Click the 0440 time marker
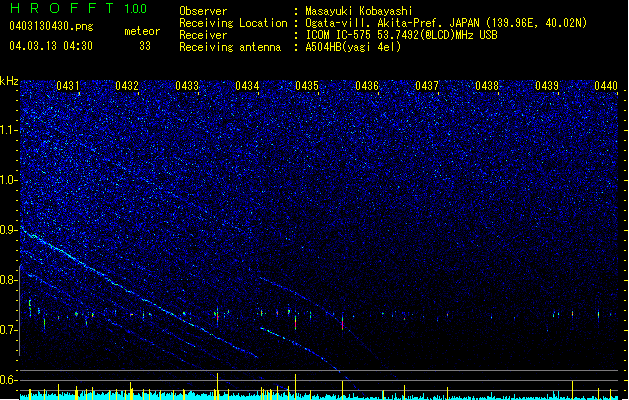Screen dimensions: 629x400 [x=606, y=86]
